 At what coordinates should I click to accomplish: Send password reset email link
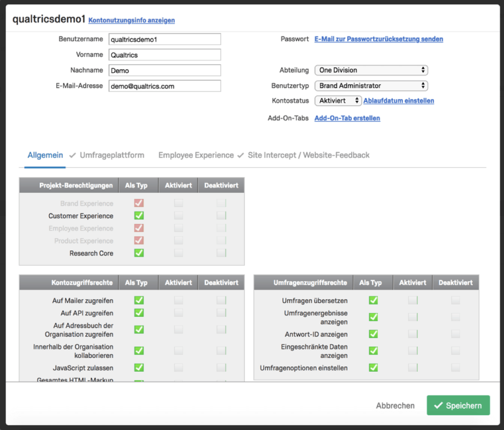click(x=378, y=39)
